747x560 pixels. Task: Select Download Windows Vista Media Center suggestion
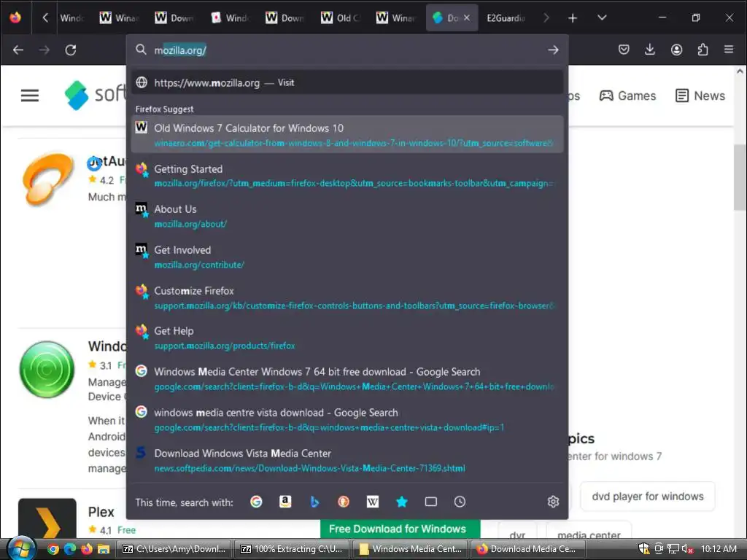[x=347, y=460]
